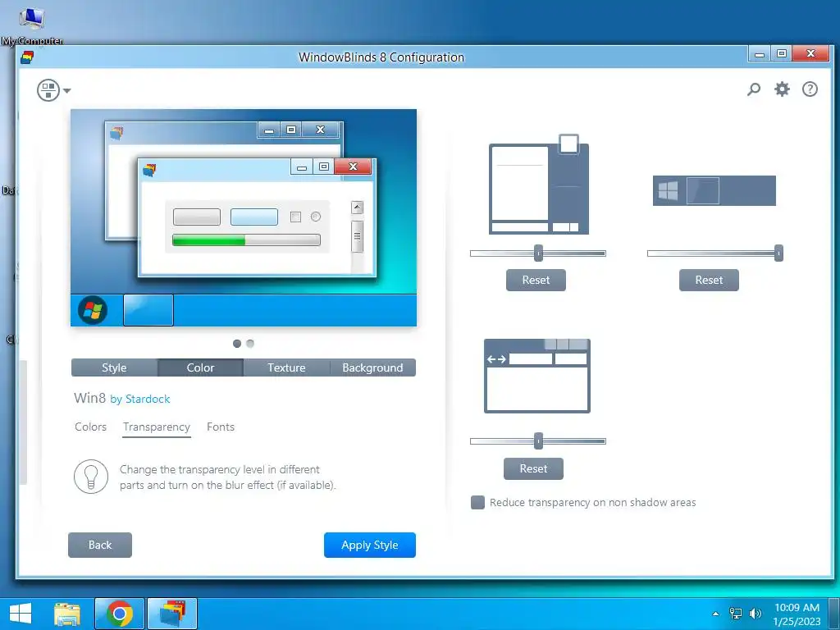Open the Windows Start button
Image resolution: width=840 pixels, height=630 pixels.
pyautogui.click(x=21, y=614)
